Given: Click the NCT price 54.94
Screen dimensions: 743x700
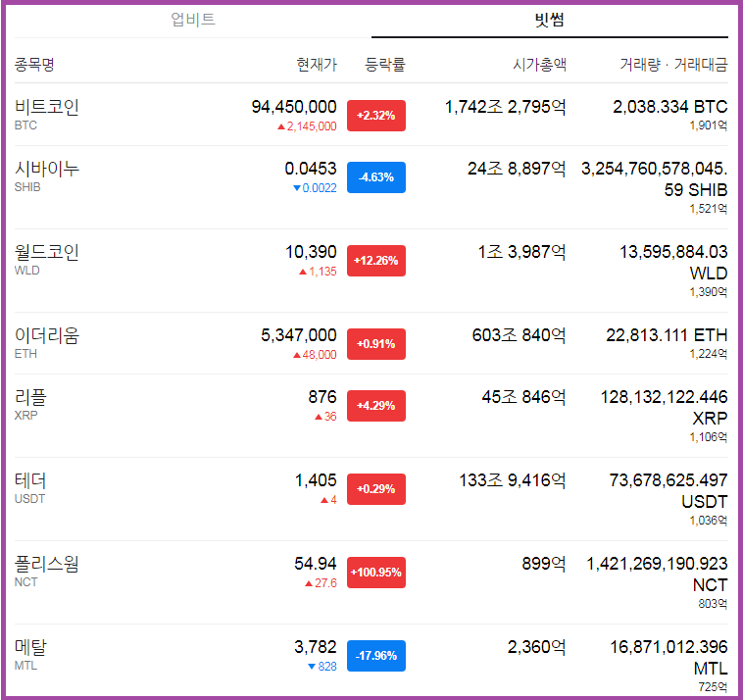Looking at the screenshot, I should (x=315, y=564).
